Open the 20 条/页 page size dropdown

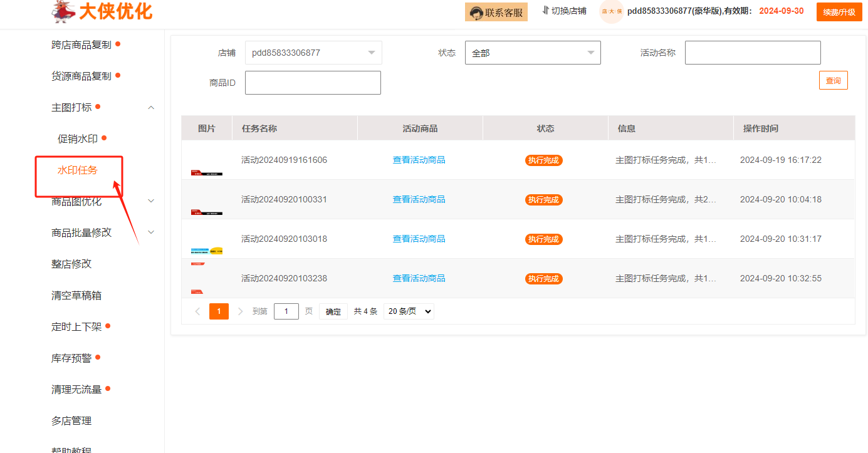(x=409, y=311)
